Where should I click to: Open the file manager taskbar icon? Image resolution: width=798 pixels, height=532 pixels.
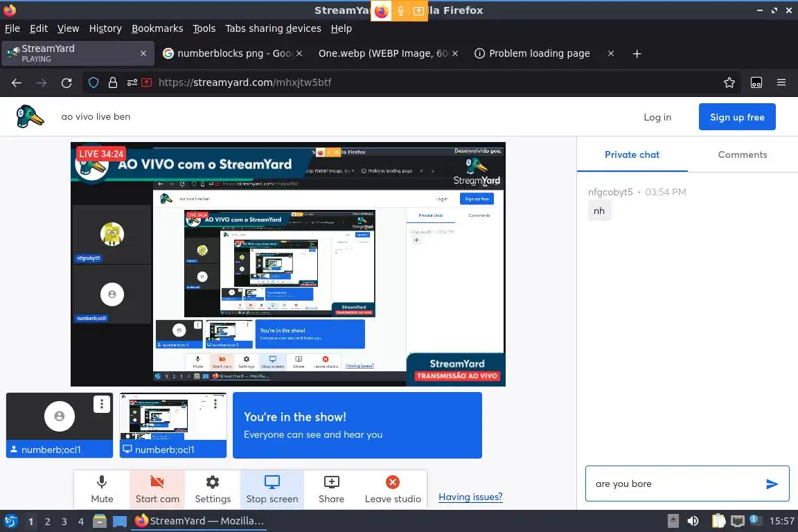(x=100, y=521)
